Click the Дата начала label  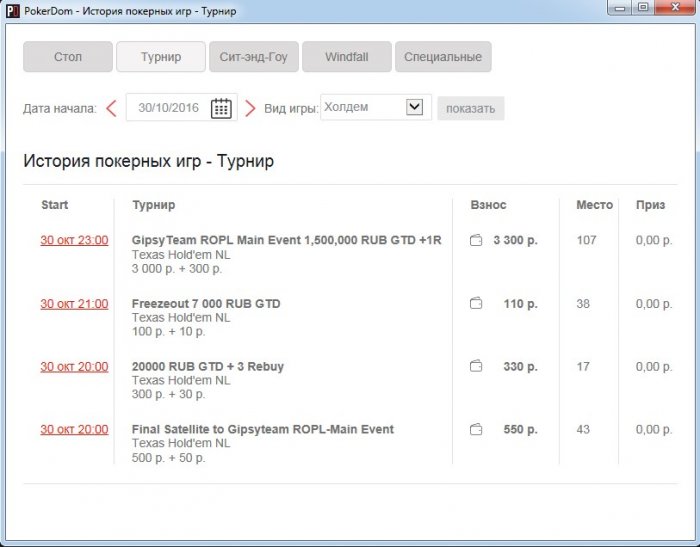[60, 109]
